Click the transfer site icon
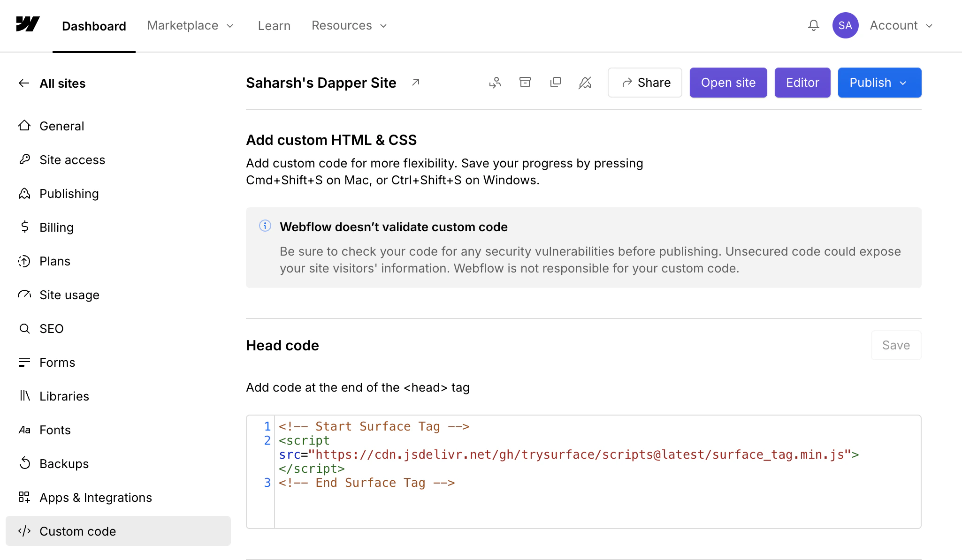 [x=495, y=83]
